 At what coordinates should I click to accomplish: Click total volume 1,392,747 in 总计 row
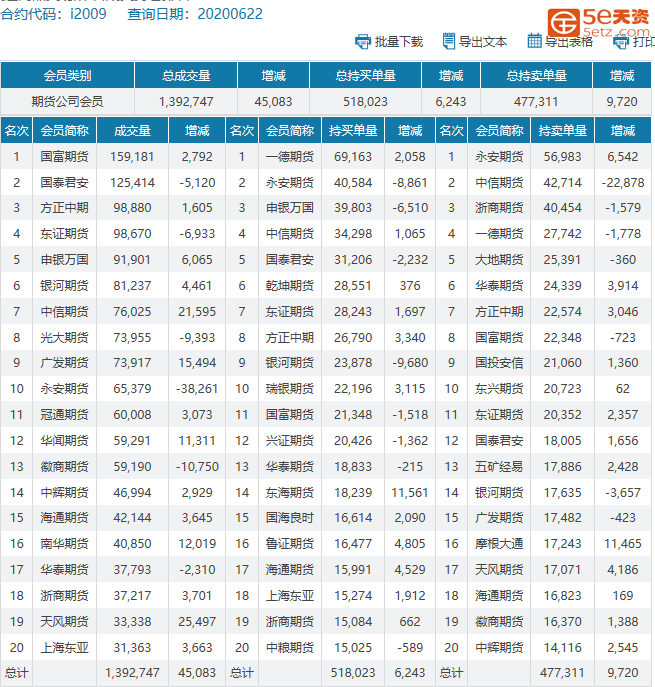pos(132,673)
